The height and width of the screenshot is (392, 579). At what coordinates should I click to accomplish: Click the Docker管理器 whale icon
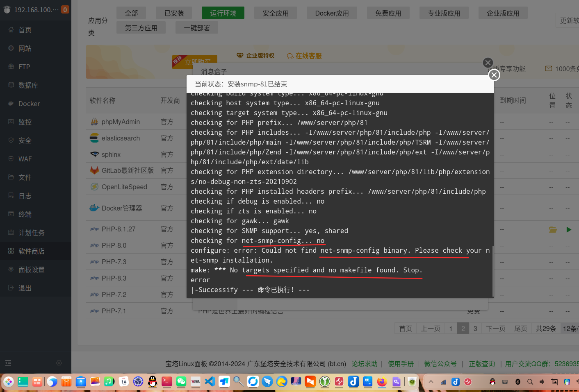click(94, 208)
